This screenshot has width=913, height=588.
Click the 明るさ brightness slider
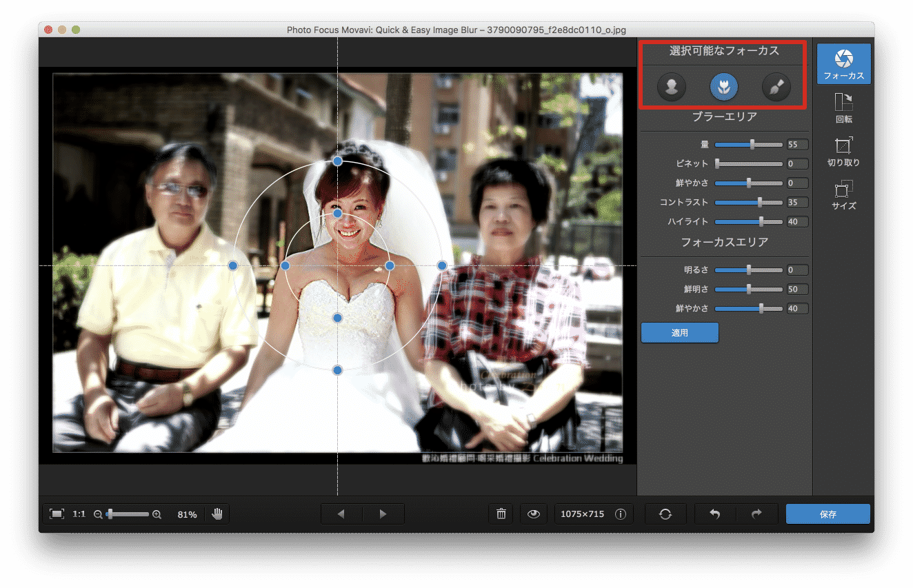pyautogui.click(x=748, y=270)
